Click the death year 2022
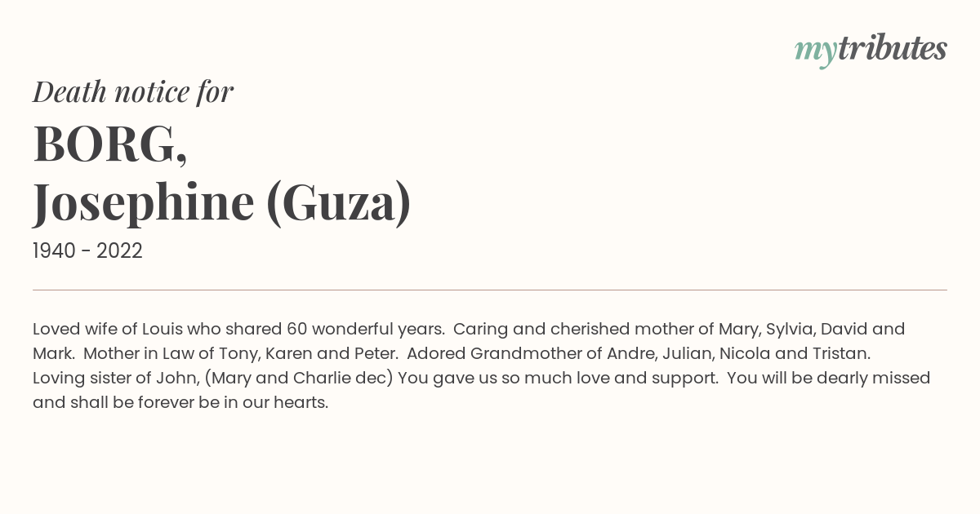The image size is (980, 514). [119, 251]
